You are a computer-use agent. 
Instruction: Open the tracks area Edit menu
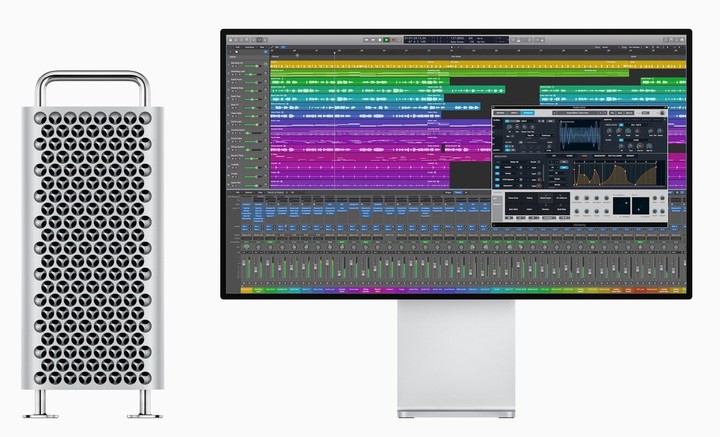pos(238,47)
